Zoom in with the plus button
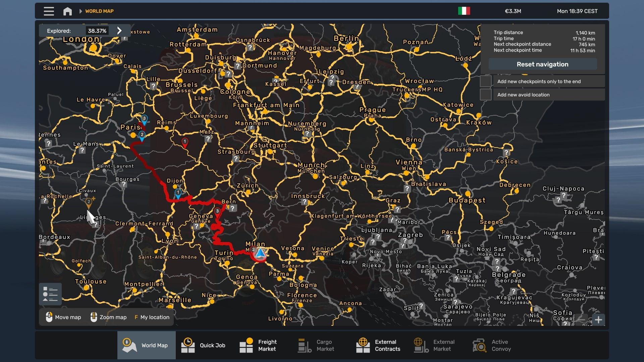The image size is (644, 362). click(x=598, y=320)
